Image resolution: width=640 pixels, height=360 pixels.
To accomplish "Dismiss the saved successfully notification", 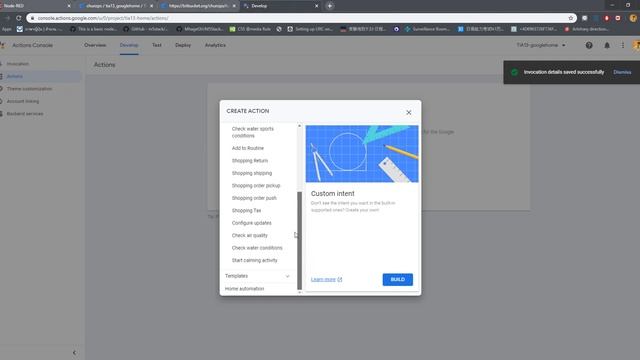I will pos(622,72).
